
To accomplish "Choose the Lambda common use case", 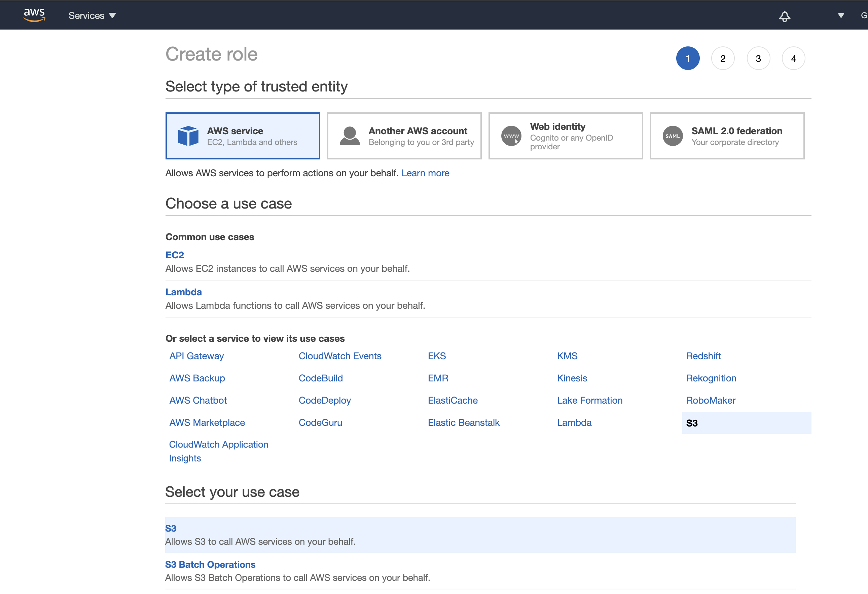I will pyautogui.click(x=183, y=292).
